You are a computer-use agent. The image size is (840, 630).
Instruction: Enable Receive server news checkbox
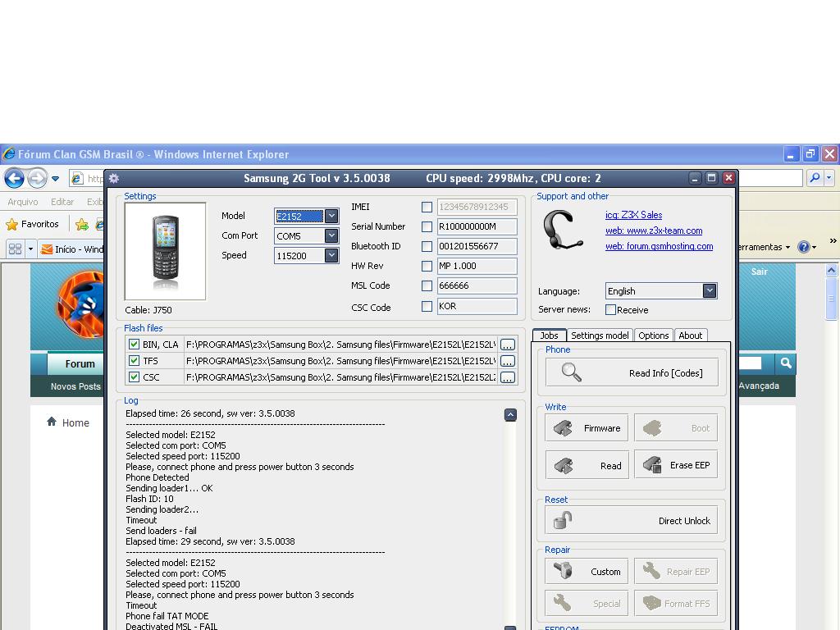click(x=610, y=309)
